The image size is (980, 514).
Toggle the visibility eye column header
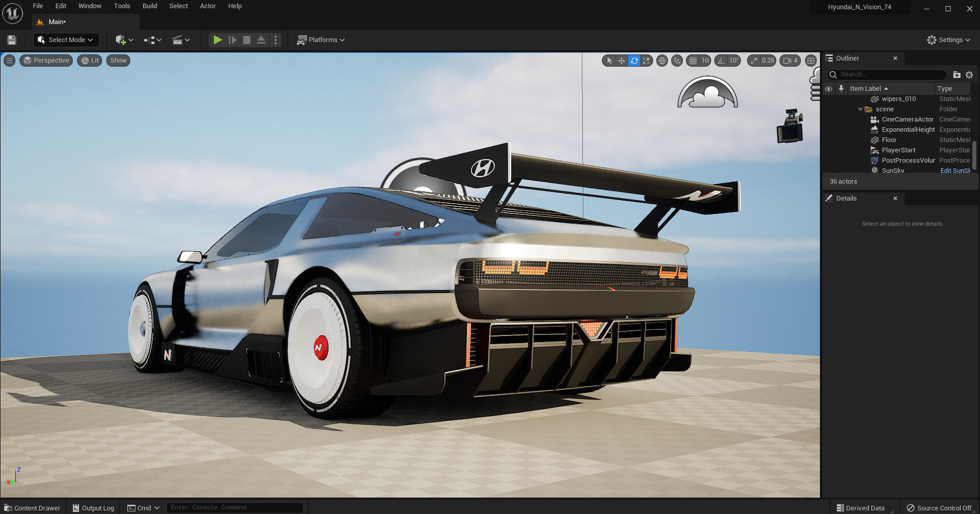coord(829,89)
